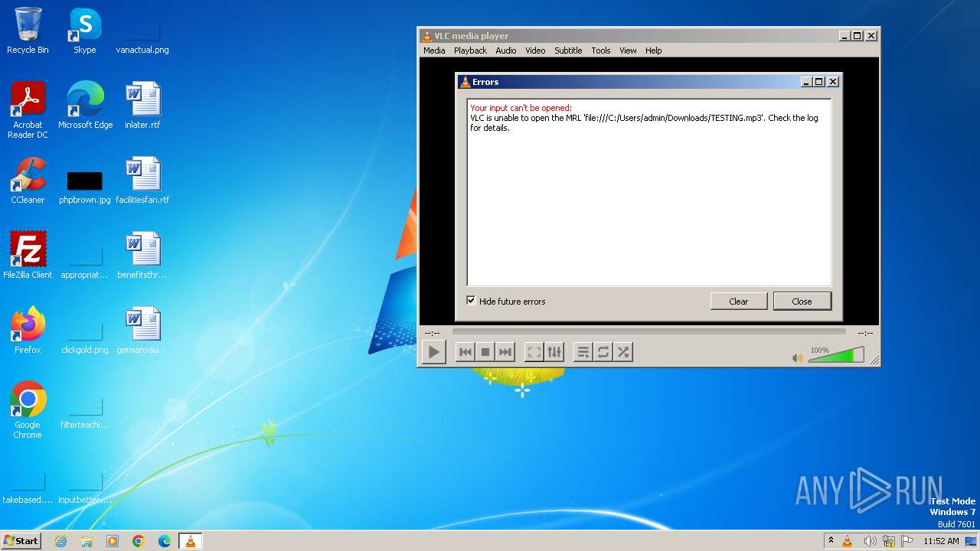Toggle VLC fullscreen mode
The height and width of the screenshot is (551, 980).
[534, 352]
